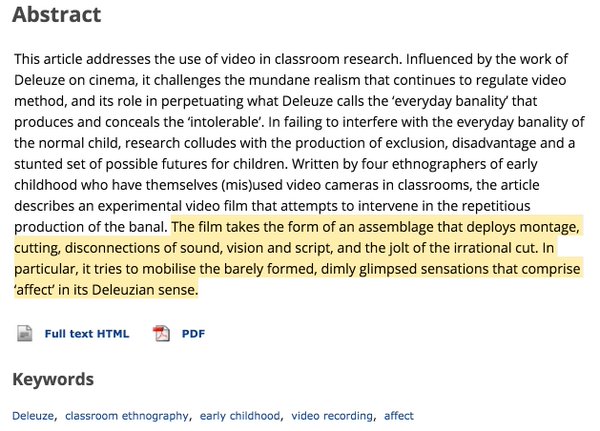Click the opening sentence 'This article addresses'

(x=82, y=59)
